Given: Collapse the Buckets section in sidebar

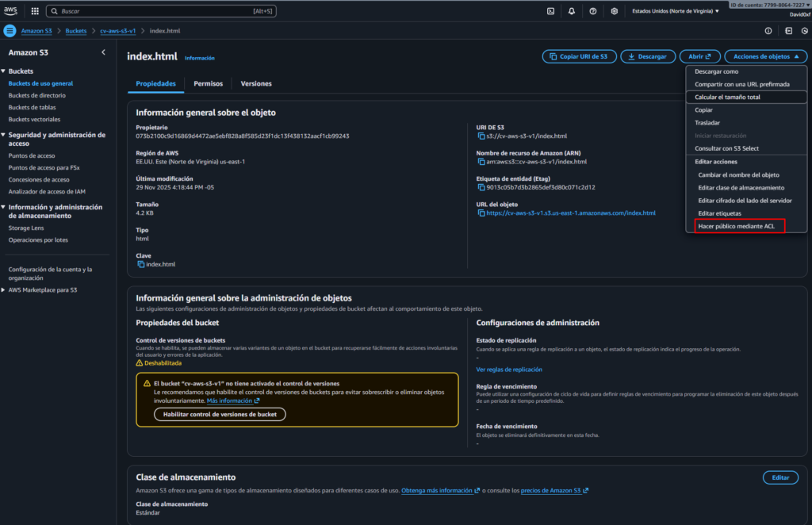Looking at the screenshot, I should tap(4, 71).
